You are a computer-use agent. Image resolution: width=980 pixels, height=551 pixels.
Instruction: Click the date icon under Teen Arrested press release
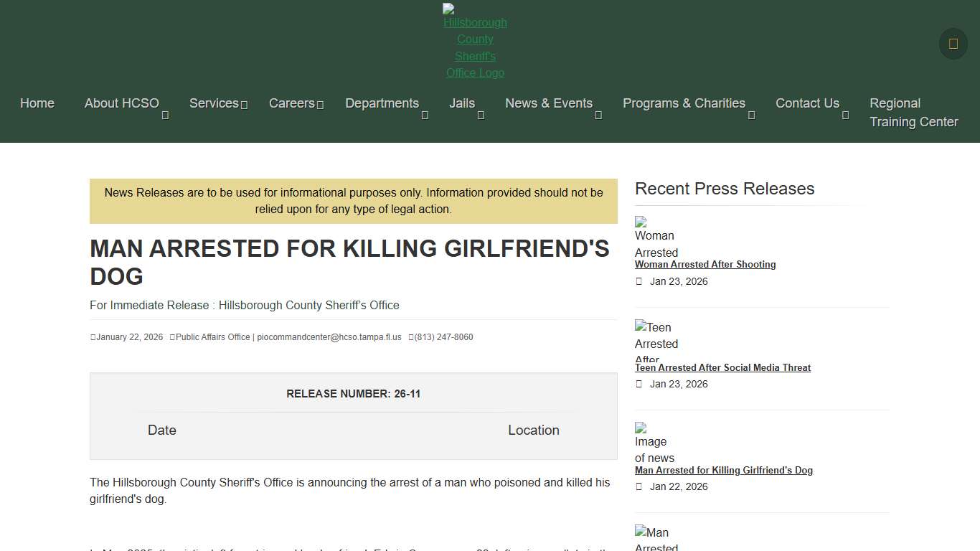(639, 384)
